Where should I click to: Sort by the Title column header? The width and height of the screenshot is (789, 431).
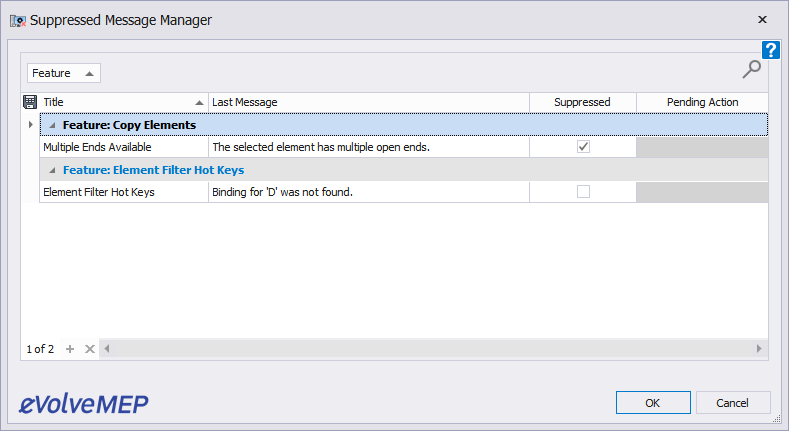click(120, 102)
